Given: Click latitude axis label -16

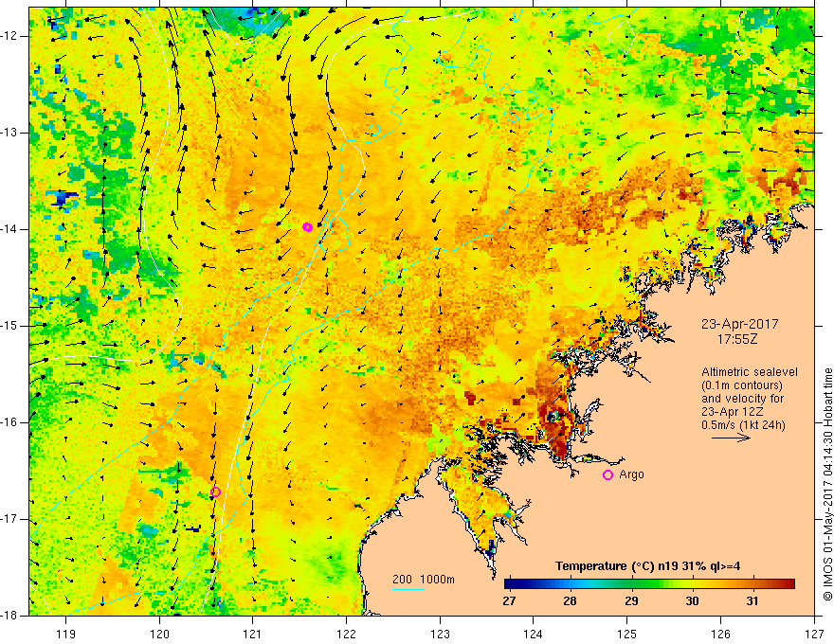Looking at the screenshot, I should [x=10, y=422].
